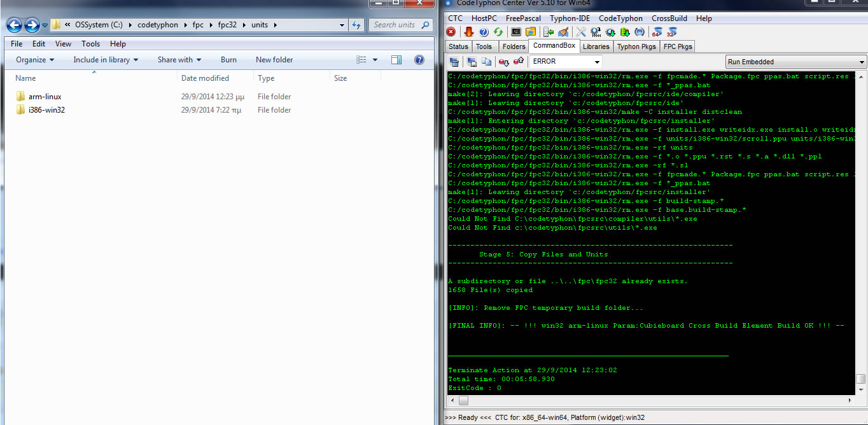Click the gear with green arrow icon

pos(610,32)
